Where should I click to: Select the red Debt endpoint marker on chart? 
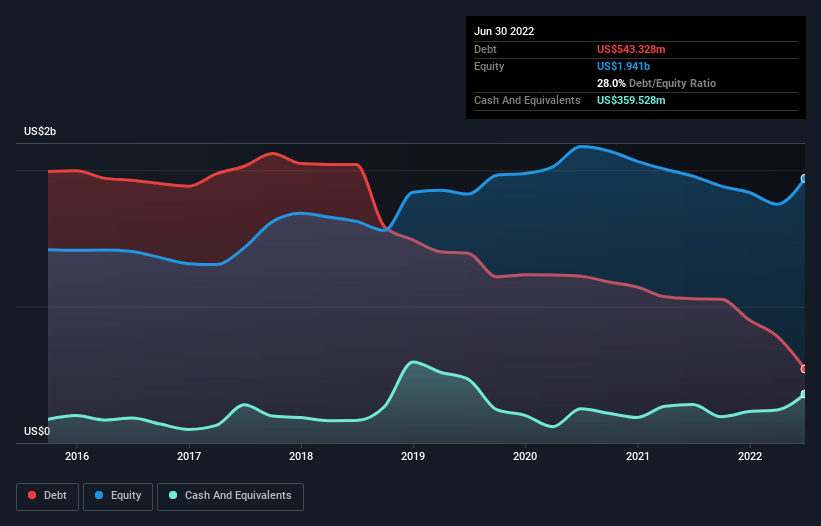tap(804, 369)
